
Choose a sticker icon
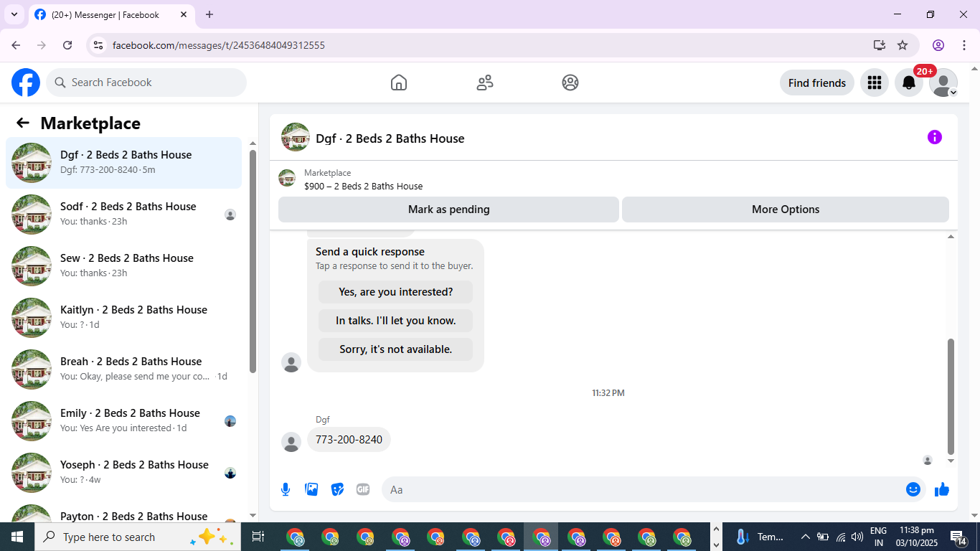pyautogui.click(x=337, y=489)
